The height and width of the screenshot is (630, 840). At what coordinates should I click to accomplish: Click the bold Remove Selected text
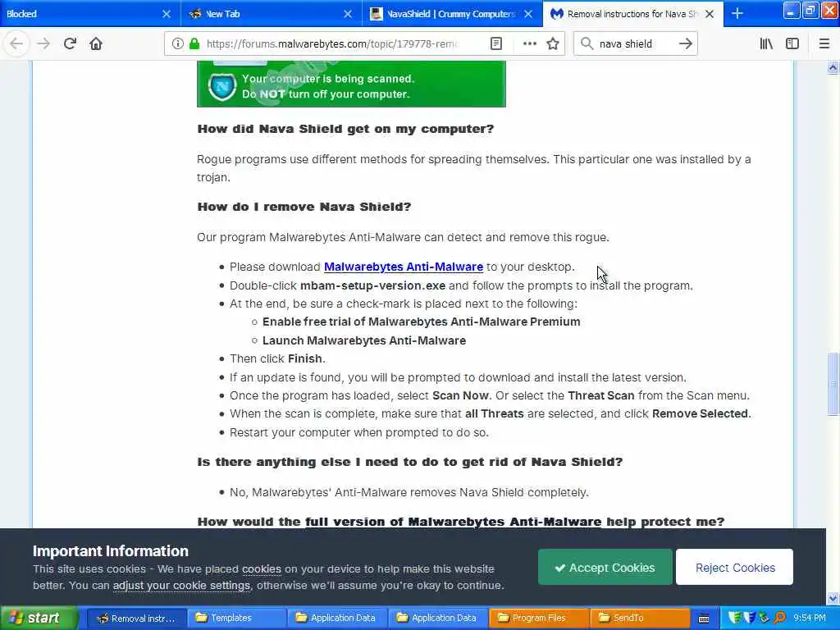[701, 413]
